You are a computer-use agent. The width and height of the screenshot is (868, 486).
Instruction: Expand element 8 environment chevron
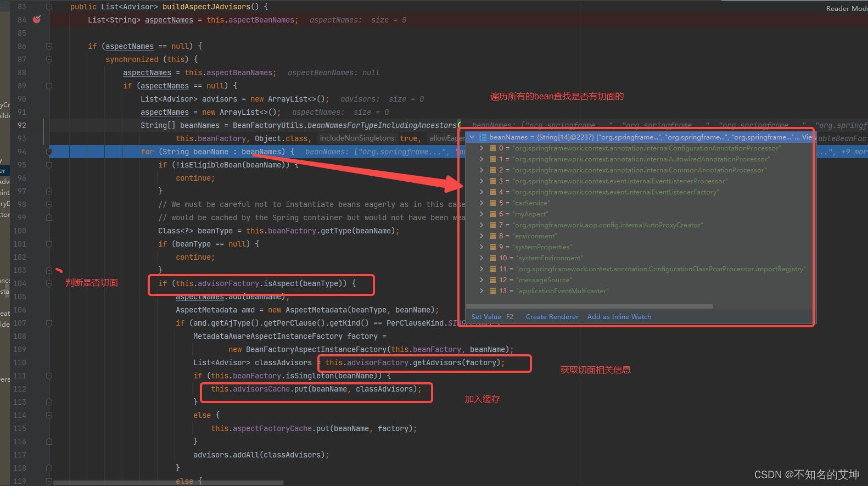pos(481,236)
